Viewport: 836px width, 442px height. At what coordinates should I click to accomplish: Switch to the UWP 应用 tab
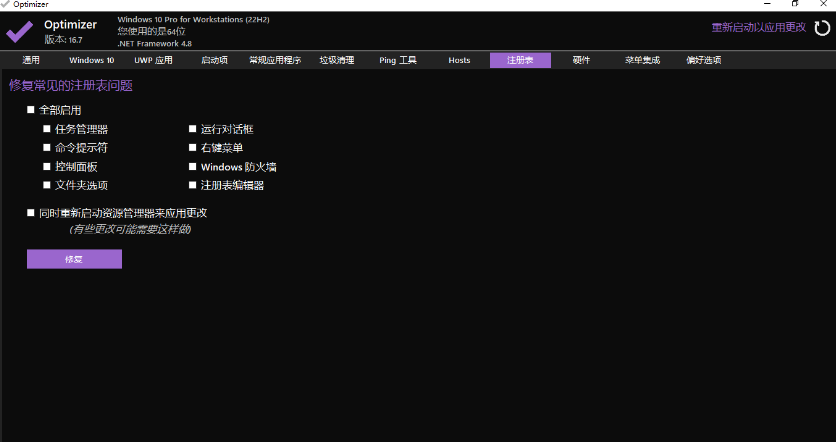click(x=153, y=60)
